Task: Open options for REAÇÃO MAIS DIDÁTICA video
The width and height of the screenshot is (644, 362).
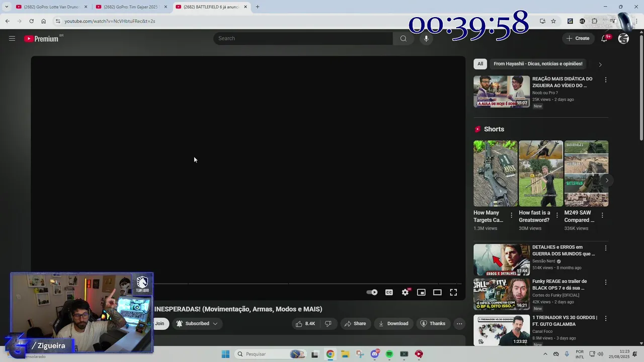Action: tap(605, 80)
